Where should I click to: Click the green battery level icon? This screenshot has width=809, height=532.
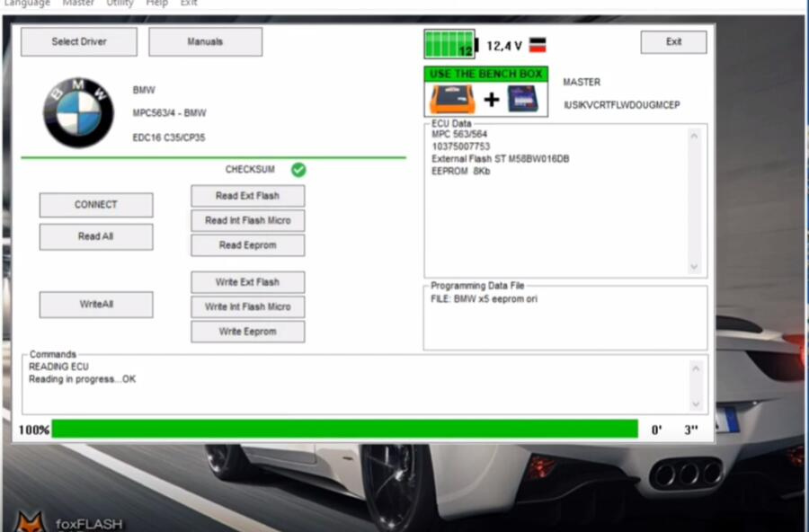coord(450,44)
